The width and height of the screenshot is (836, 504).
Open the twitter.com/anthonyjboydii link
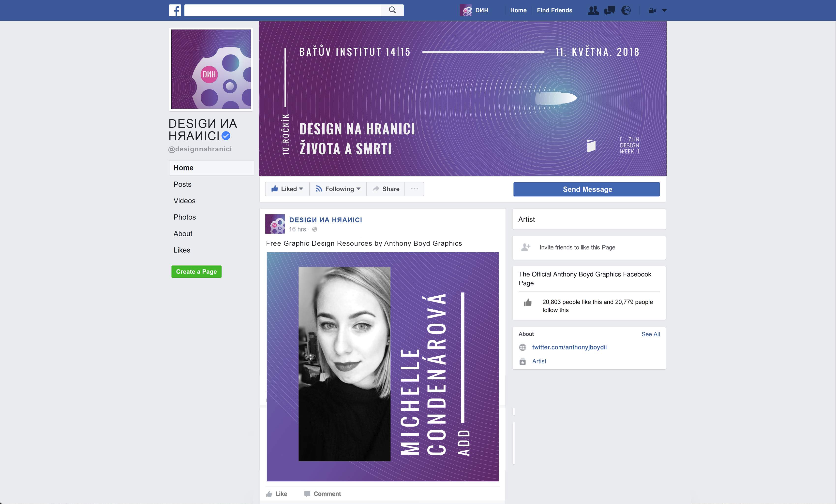pos(569,347)
